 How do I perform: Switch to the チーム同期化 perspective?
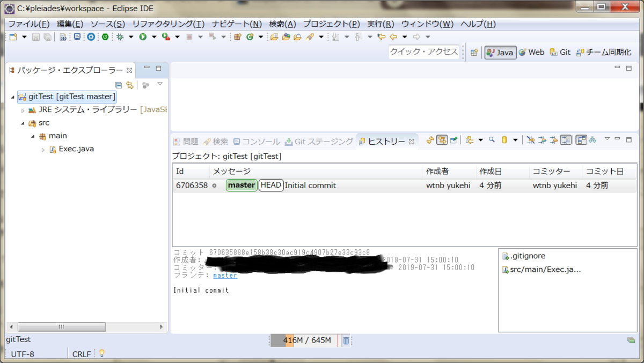coord(604,53)
